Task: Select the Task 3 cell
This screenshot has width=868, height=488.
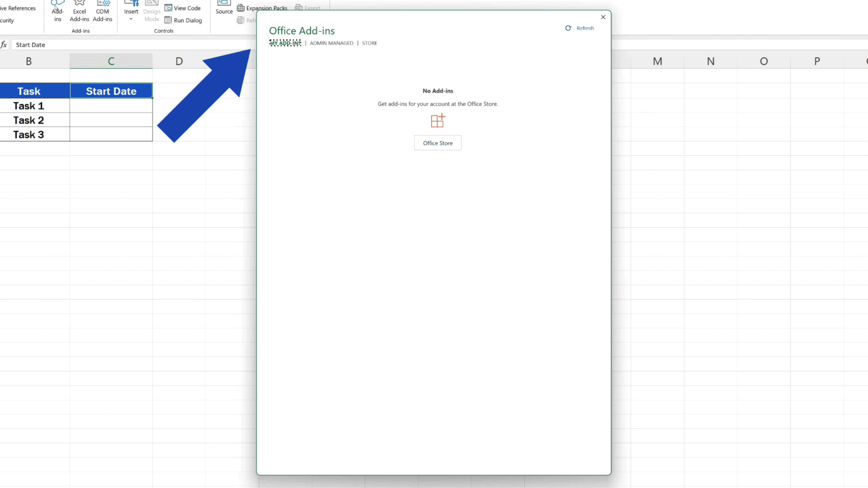Action: tap(34, 134)
